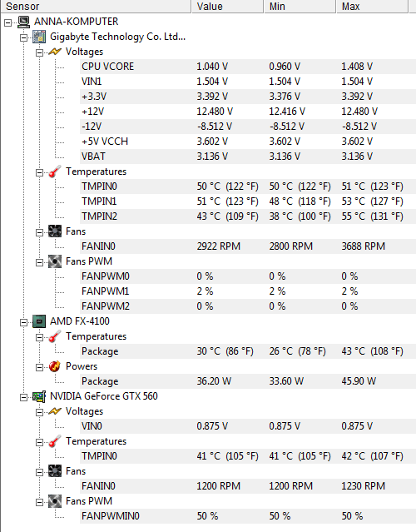416x532 pixels.
Task: Click the ANNA-KOMPUTER computer icon
Action: (23, 22)
